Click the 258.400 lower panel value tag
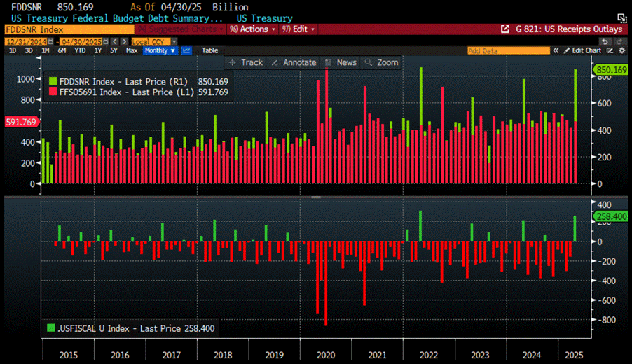The height and width of the screenshot is (364, 632). coord(610,216)
